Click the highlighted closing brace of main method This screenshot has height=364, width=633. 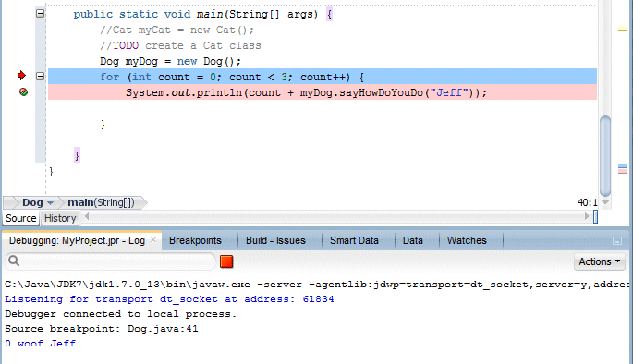(77, 155)
